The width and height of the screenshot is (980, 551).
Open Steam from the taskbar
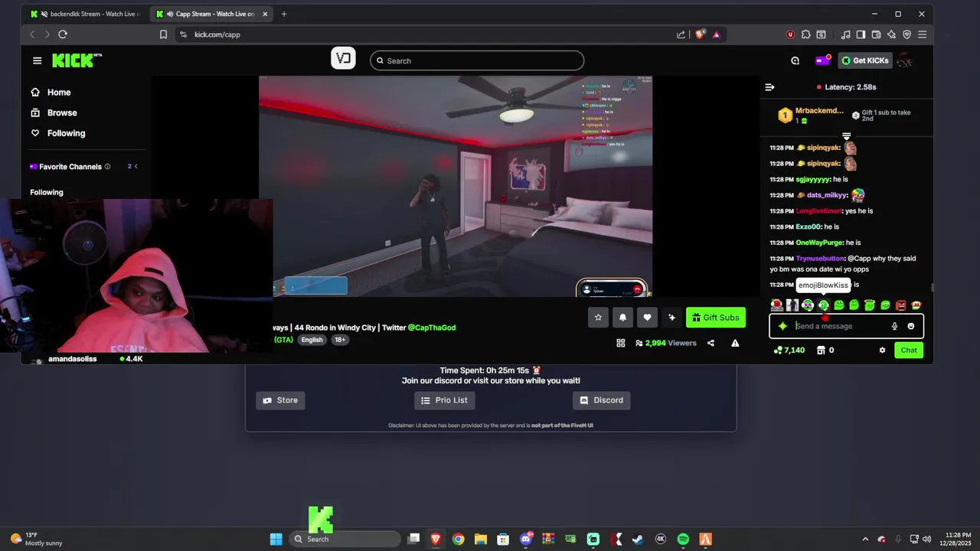coord(637,539)
